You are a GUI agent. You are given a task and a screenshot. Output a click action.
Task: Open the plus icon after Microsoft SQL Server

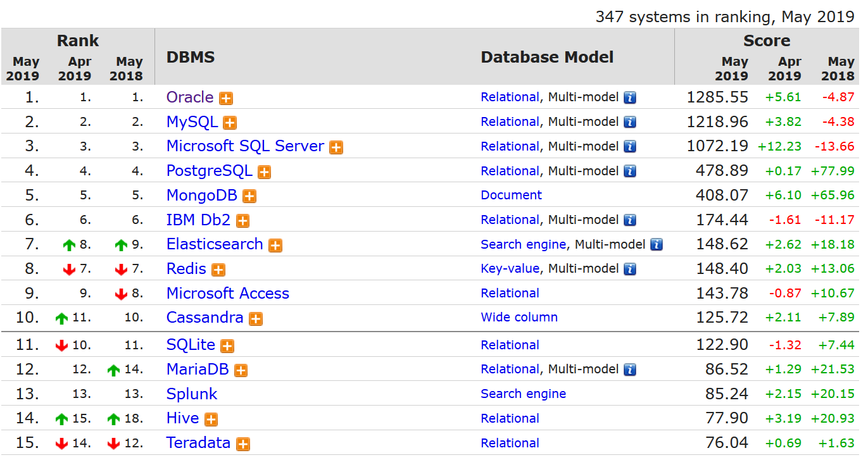336,147
